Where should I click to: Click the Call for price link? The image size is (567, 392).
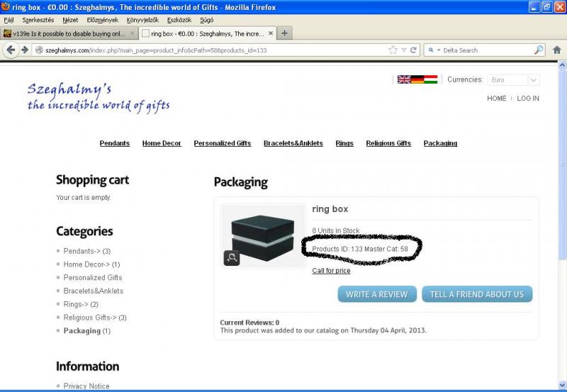coord(331,271)
